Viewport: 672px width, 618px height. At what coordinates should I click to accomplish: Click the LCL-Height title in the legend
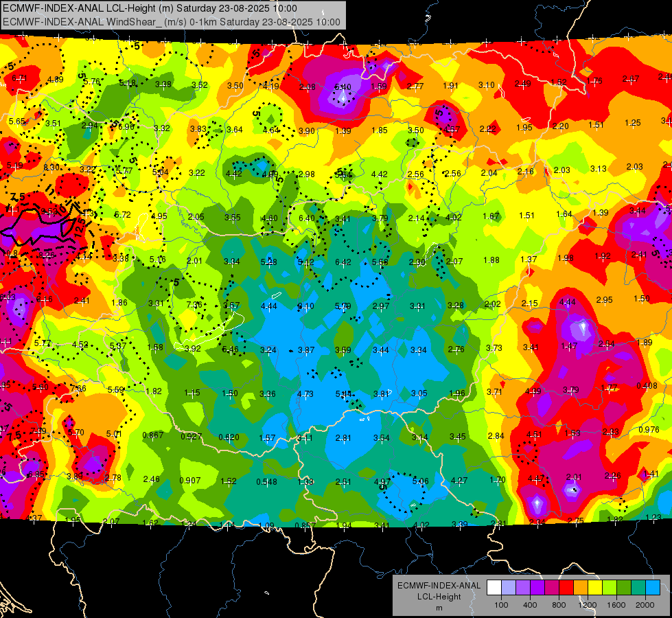pos(439,597)
